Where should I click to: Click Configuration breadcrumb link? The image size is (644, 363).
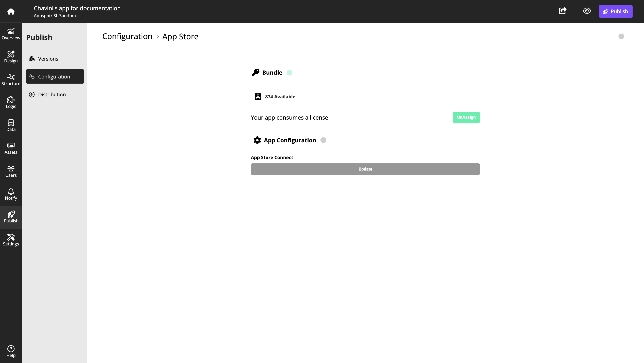pos(127,36)
